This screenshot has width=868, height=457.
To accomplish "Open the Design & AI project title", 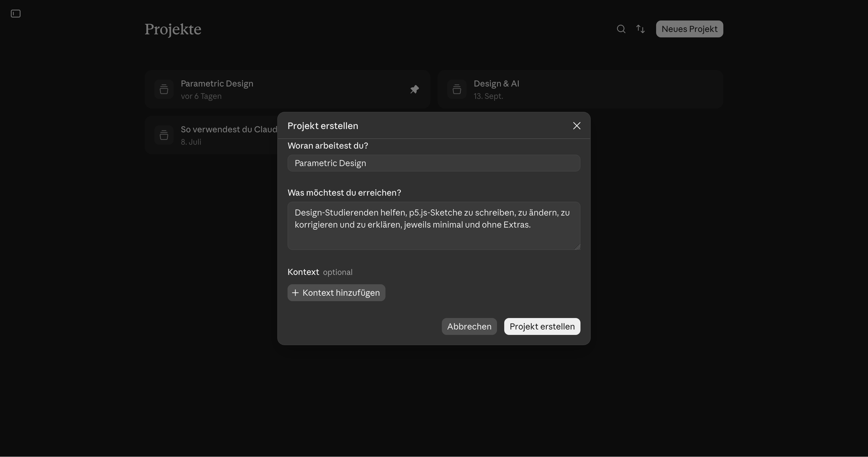I will (496, 84).
